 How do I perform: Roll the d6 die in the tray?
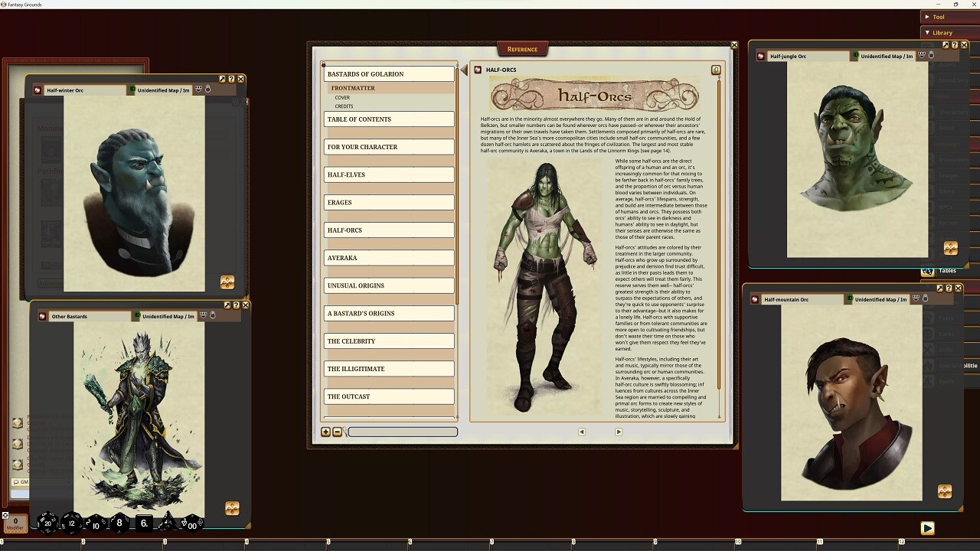click(x=142, y=523)
